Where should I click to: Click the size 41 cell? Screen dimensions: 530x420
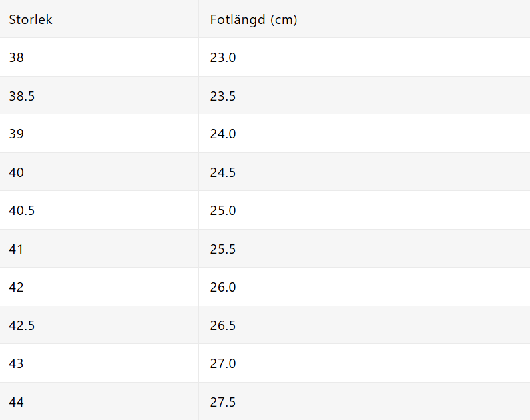[16, 249]
